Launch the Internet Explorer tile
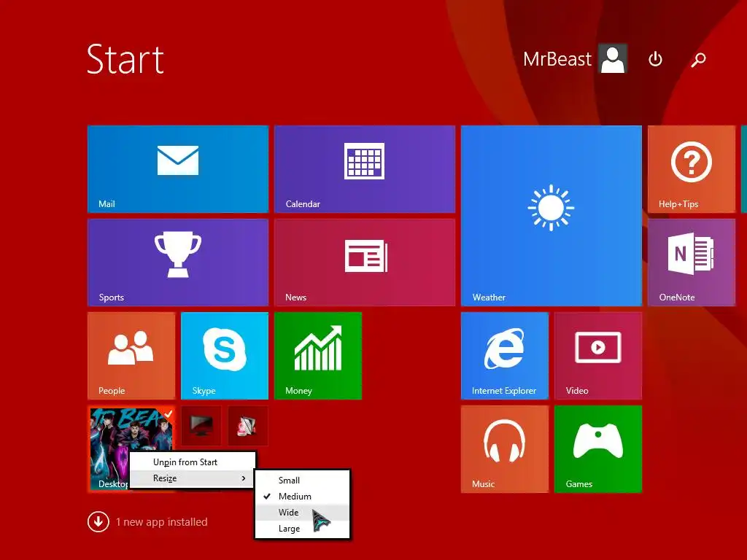Screen dimensions: 747x560 (x=505, y=356)
